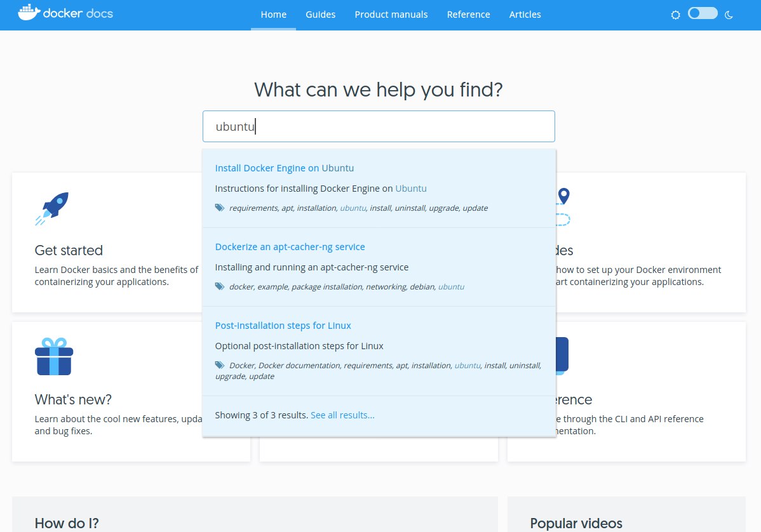
Task: Toggle the dark theme switch
Action: 703,13
